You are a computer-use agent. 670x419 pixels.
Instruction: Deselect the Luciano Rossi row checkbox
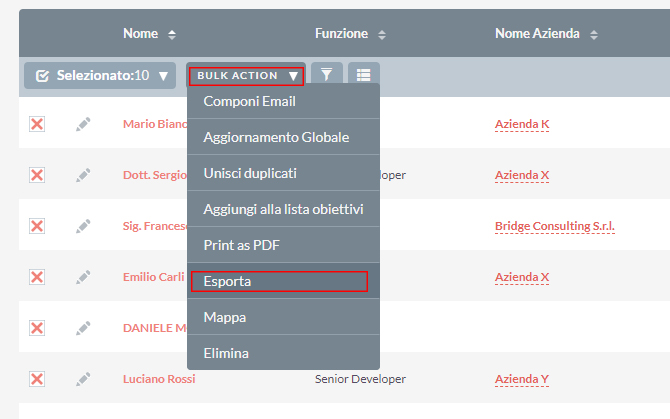(37, 379)
